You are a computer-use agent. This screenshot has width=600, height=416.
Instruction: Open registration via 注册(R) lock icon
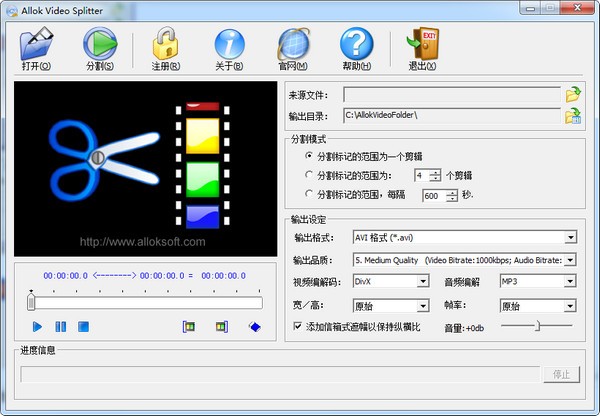[x=166, y=49]
